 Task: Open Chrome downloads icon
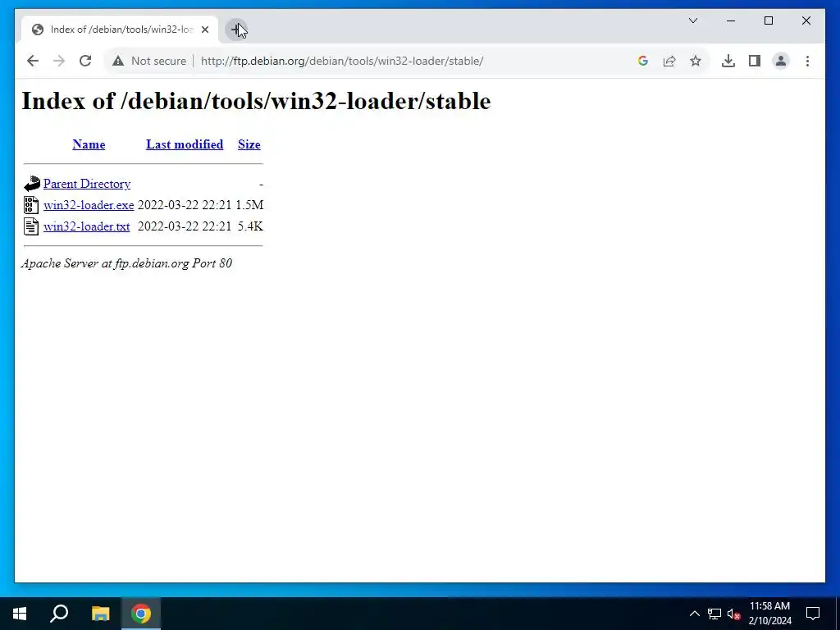(728, 61)
